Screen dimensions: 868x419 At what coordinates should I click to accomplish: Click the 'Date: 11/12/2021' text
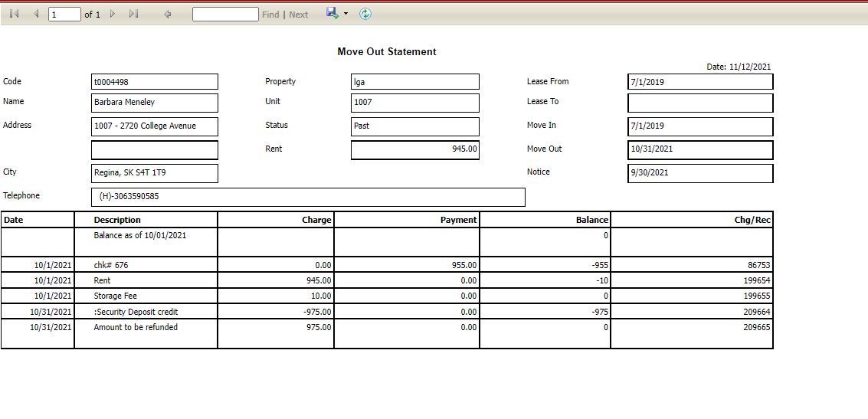(739, 67)
